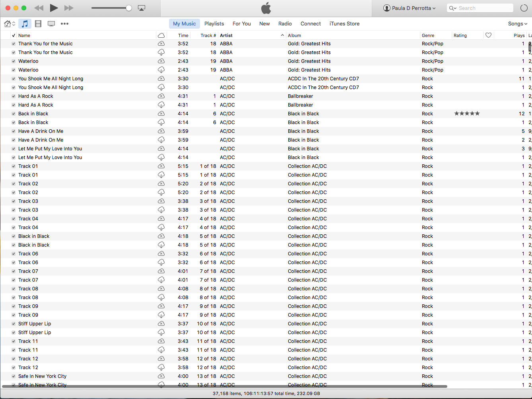Uncheck the five-star Back in Black song
Screen dimensions: 532x399
pos(14,114)
